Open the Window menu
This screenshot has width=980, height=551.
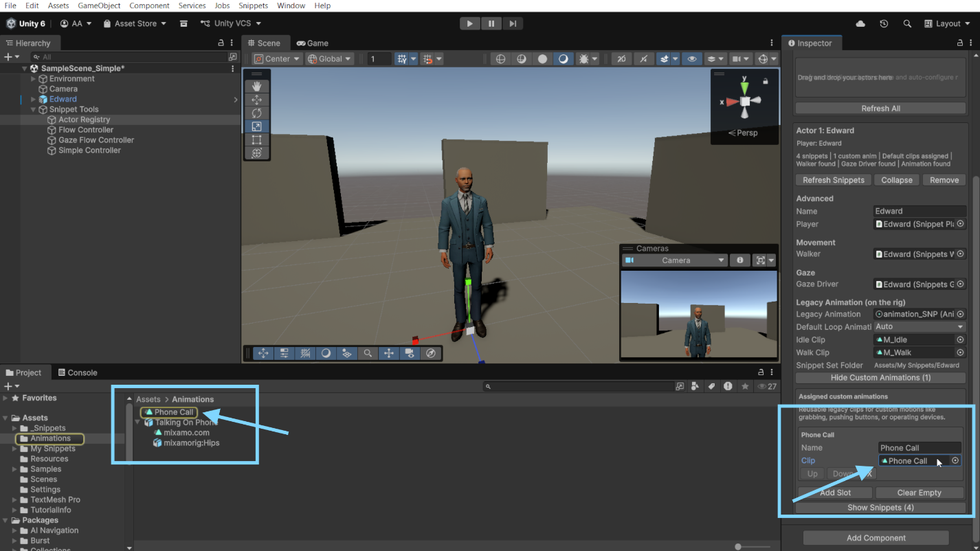click(x=291, y=5)
